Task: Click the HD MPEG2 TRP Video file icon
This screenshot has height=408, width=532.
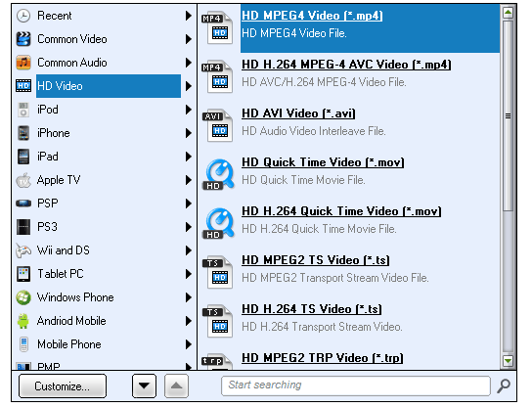Action: [x=217, y=362]
